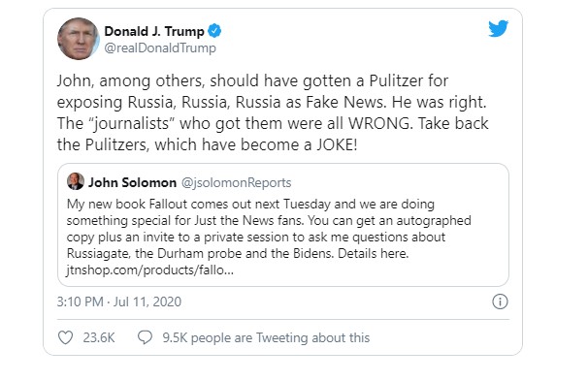Screen dimensions: 588x381
Task: Open the @realDonaldTrump handle
Action: 160,48
